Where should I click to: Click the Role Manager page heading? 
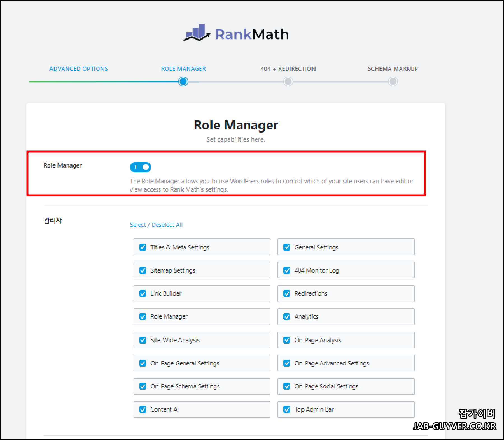(x=236, y=125)
